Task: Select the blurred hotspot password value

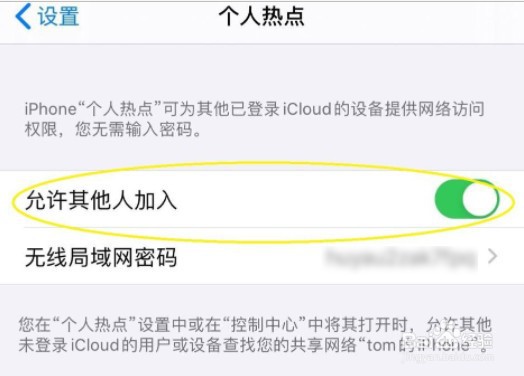Action: click(x=400, y=257)
